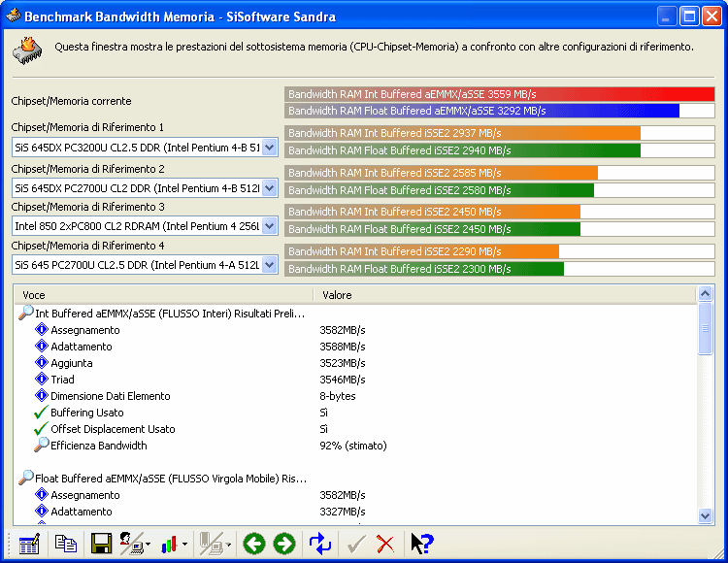Click the Sandra title bar app icon
The image size is (728, 563).
click(14, 16)
